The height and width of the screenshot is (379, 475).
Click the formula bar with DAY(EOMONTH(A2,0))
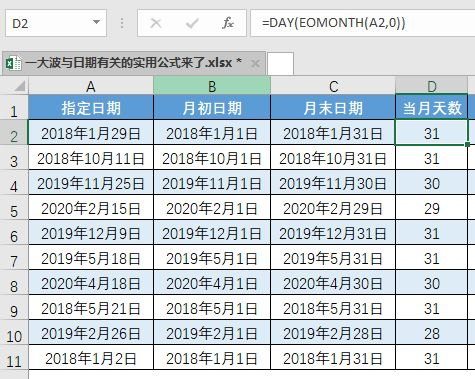363,23
